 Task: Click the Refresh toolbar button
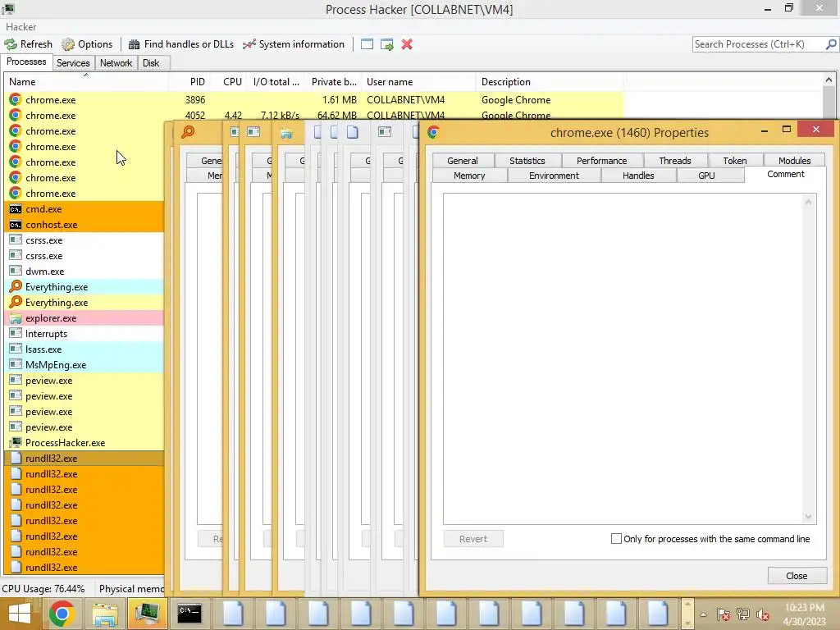[x=29, y=44]
